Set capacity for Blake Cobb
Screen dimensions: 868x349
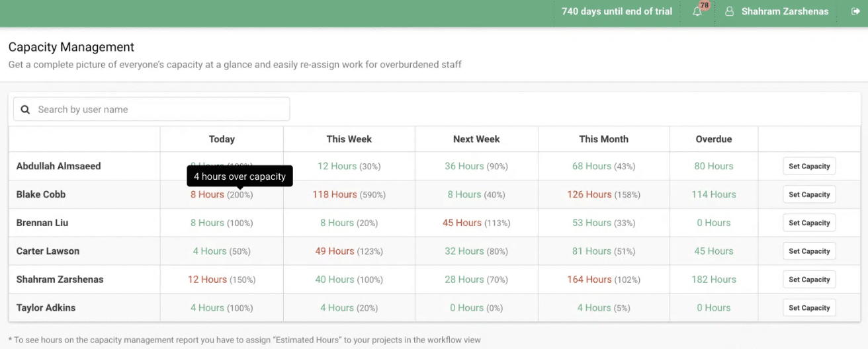pyautogui.click(x=809, y=195)
